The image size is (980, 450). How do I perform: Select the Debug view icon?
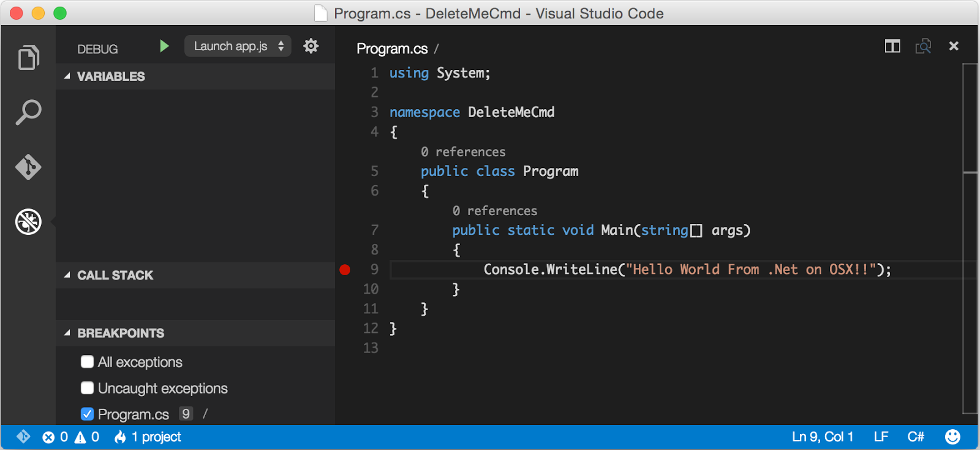[x=28, y=221]
